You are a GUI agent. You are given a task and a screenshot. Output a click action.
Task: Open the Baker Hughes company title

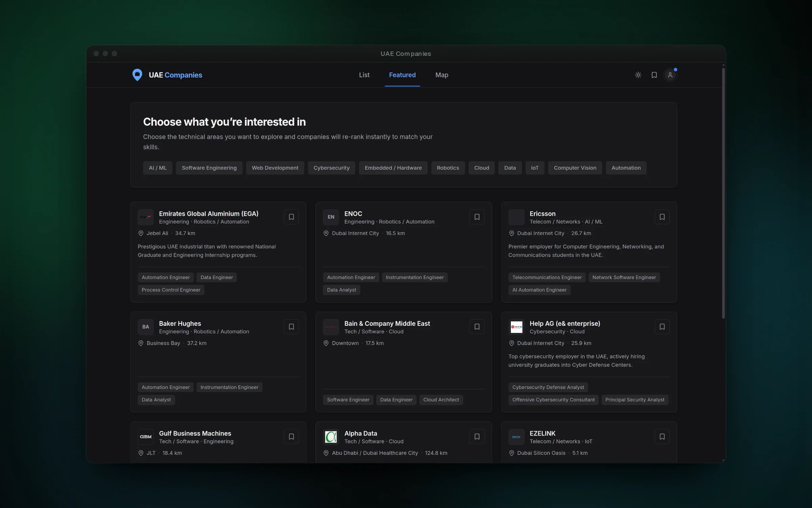[x=180, y=323]
